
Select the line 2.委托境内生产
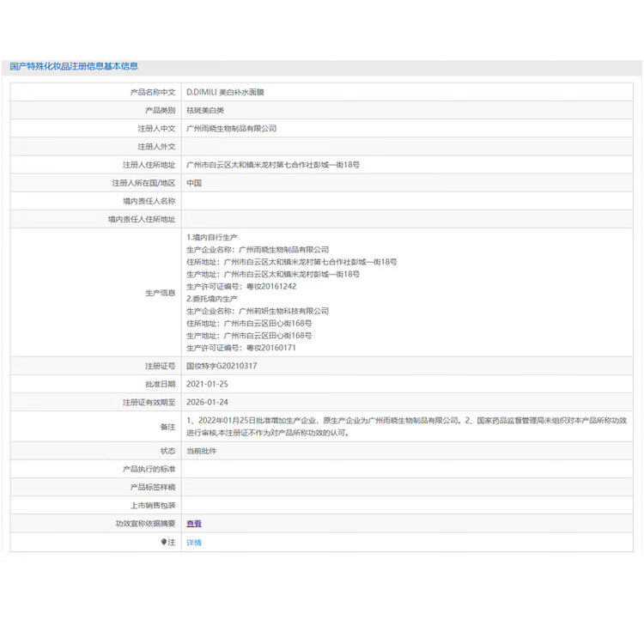click(212, 299)
